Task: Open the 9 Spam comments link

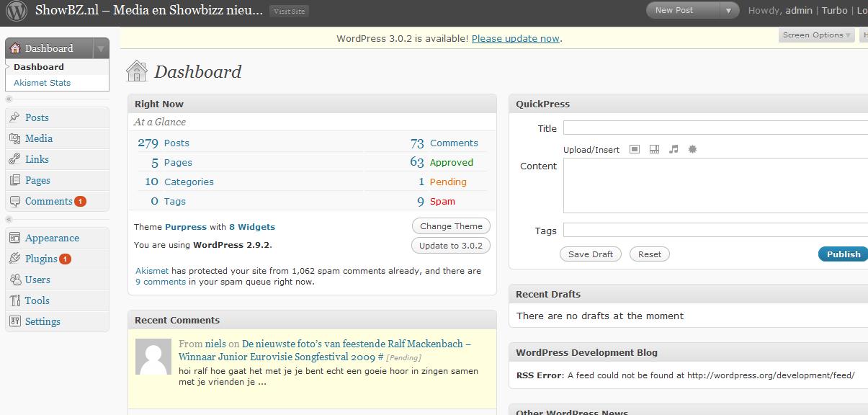Action: pos(436,201)
